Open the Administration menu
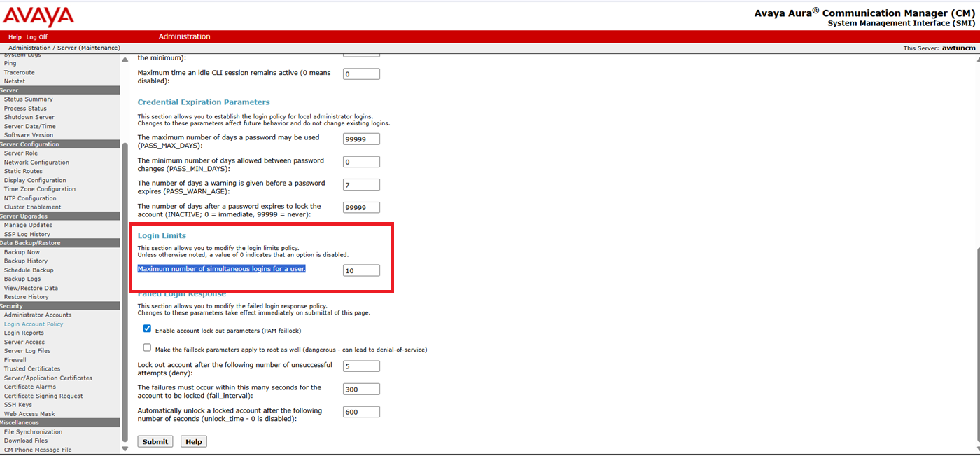This screenshot has height=456, width=980. (x=184, y=36)
